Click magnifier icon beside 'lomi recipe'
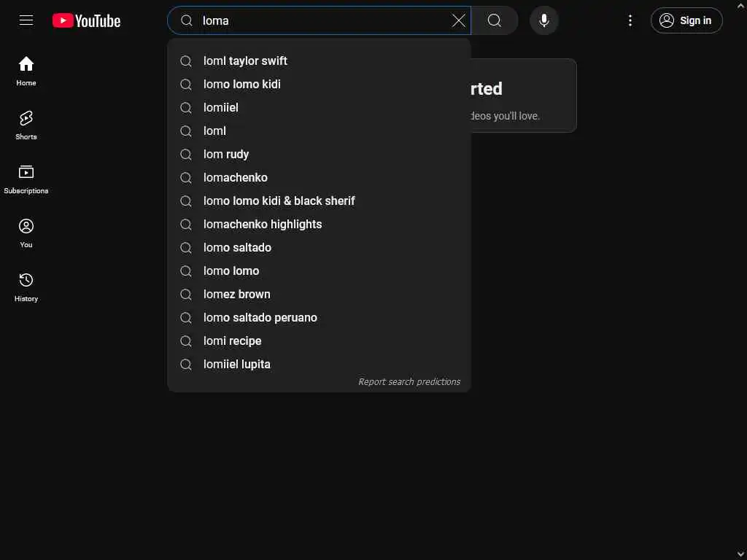747x560 pixels. (x=186, y=341)
